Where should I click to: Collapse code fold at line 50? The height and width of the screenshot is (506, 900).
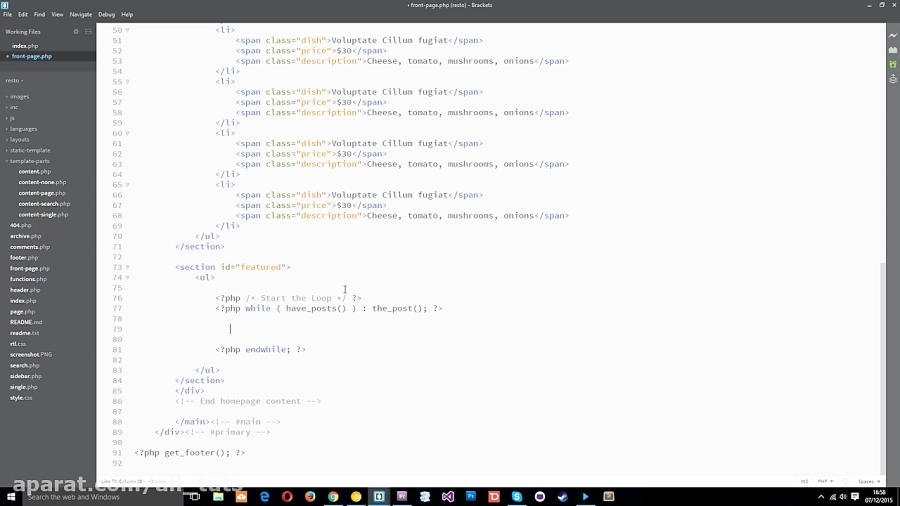(x=127, y=30)
